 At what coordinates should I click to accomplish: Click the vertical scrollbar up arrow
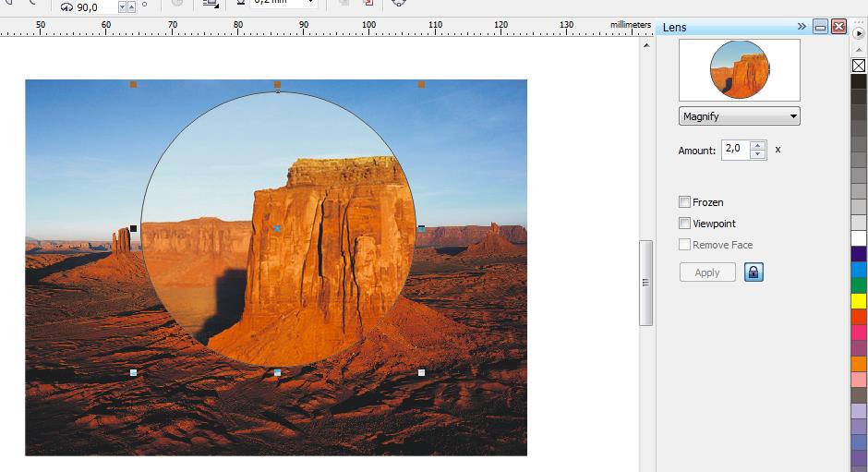click(x=646, y=45)
